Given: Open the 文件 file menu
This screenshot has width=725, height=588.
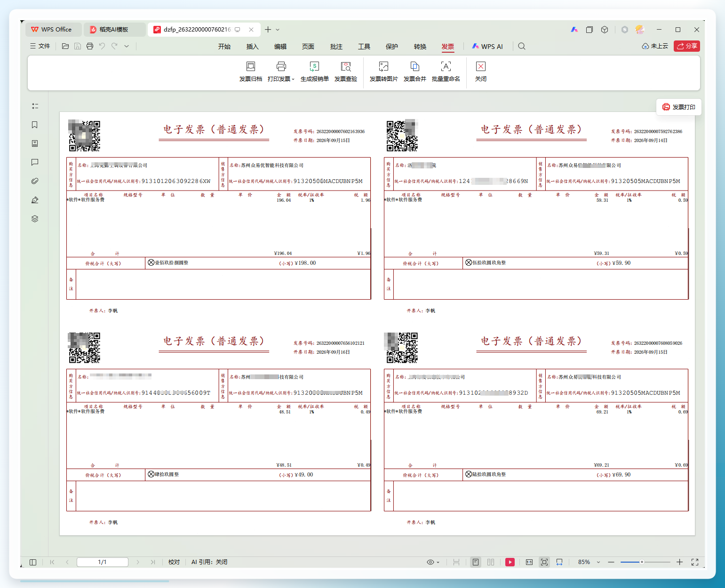Looking at the screenshot, I should pos(40,46).
